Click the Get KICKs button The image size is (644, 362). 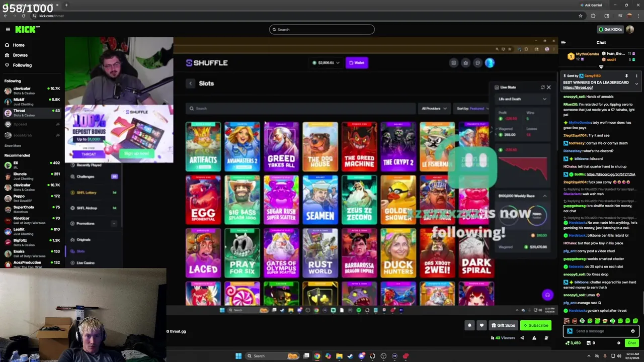[610, 30]
